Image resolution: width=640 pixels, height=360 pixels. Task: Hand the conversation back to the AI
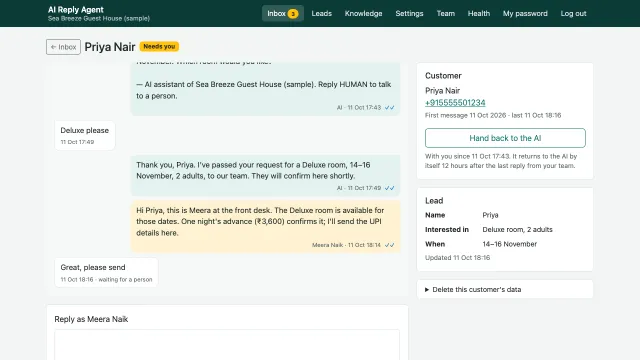pos(505,138)
